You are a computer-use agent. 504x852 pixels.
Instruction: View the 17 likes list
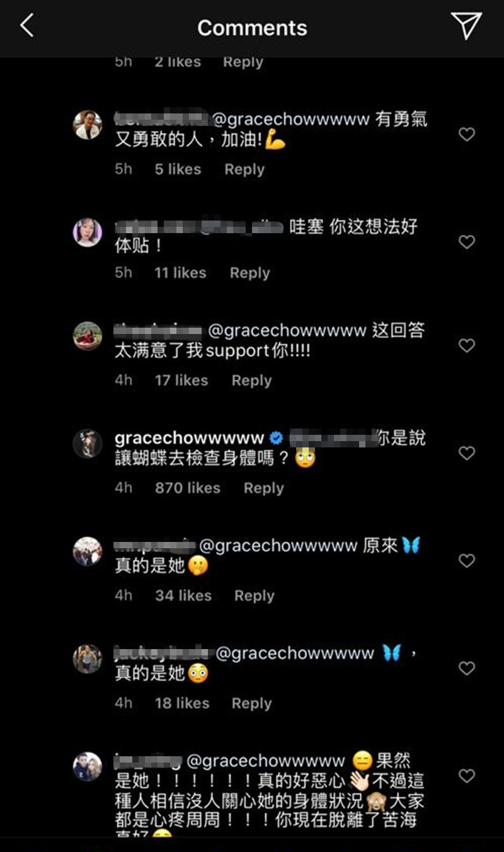pyautogui.click(x=181, y=380)
